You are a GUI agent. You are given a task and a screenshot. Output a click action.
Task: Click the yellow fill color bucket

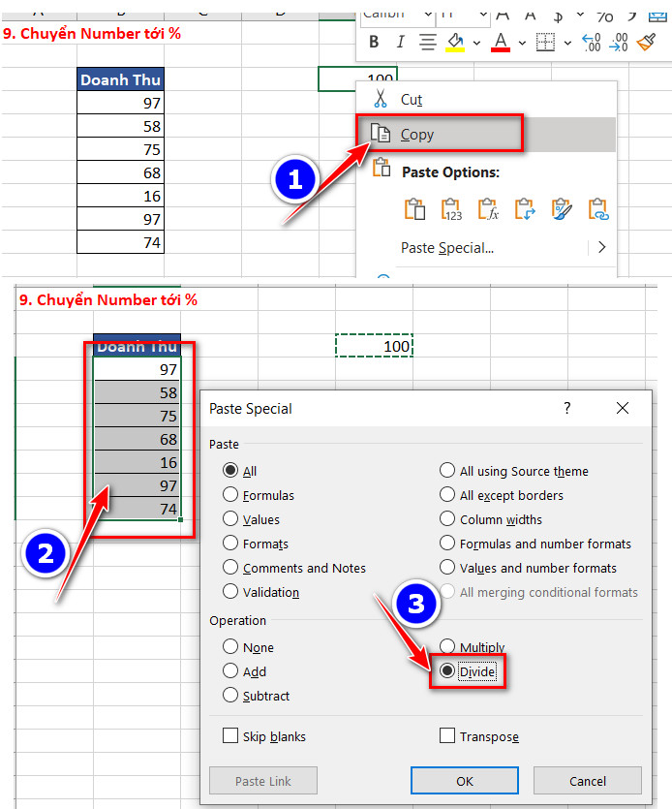click(x=455, y=43)
